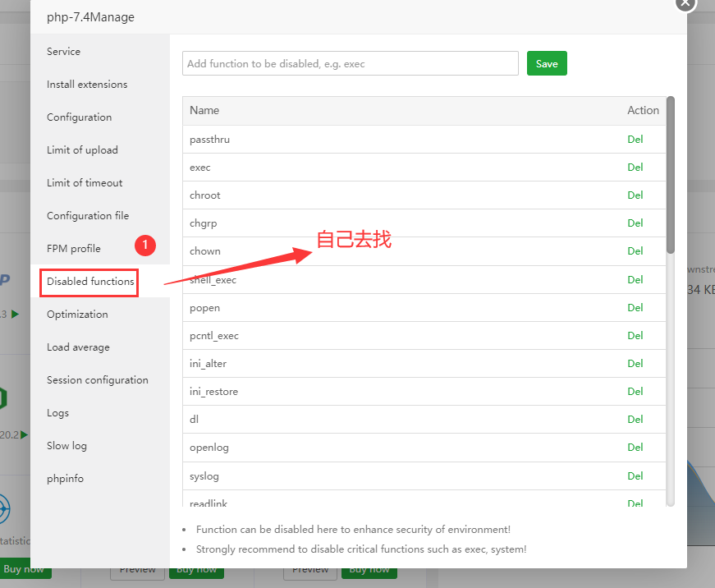The height and width of the screenshot is (588, 715).
Task: Click the chgrp function name
Action: coord(204,223)
